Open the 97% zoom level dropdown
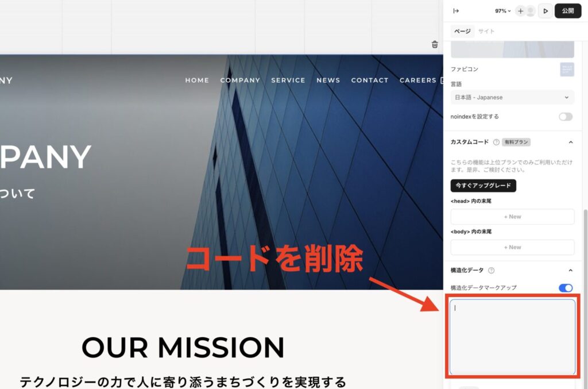This screenshot has width=588, height=389. (503, 11)
